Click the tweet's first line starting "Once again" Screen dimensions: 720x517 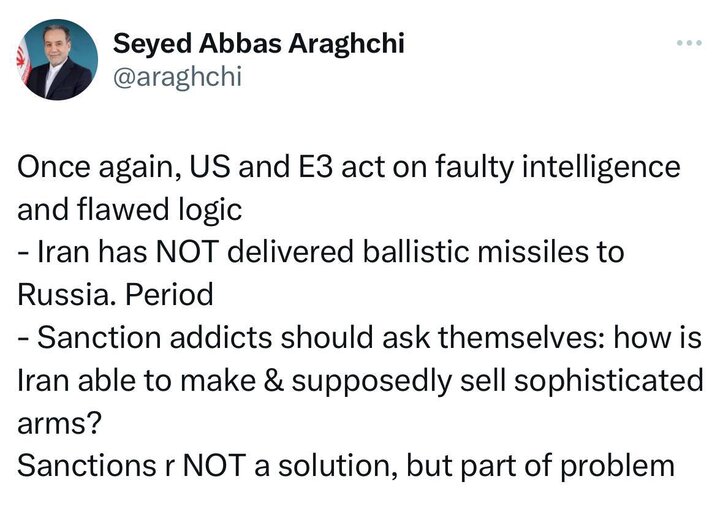349,166
